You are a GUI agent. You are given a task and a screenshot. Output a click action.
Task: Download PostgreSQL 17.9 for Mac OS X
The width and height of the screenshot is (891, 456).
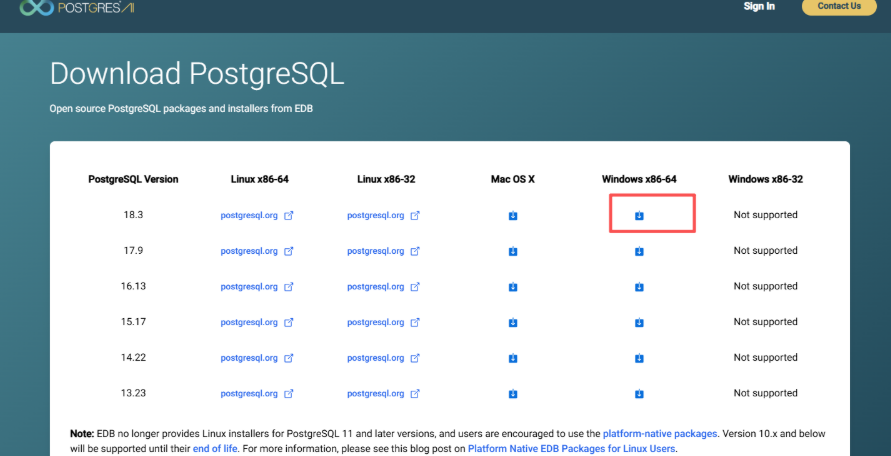click(512, 251)
